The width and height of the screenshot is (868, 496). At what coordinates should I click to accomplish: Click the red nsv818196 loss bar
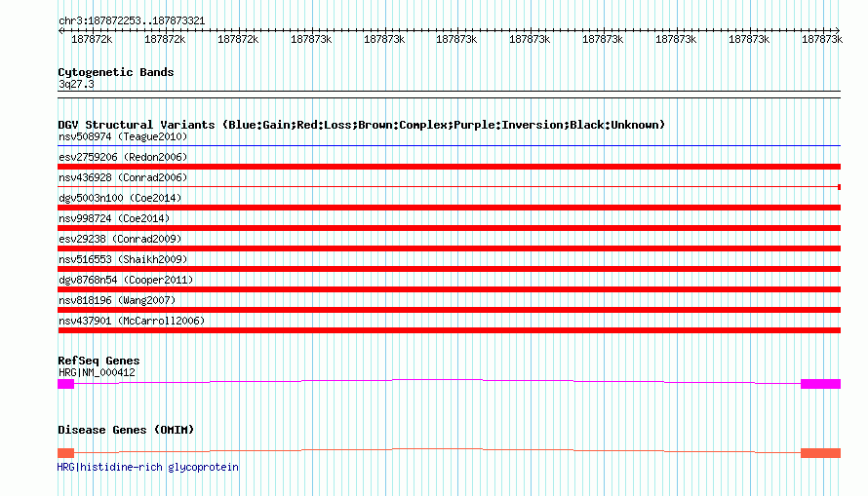click(449, 310)
